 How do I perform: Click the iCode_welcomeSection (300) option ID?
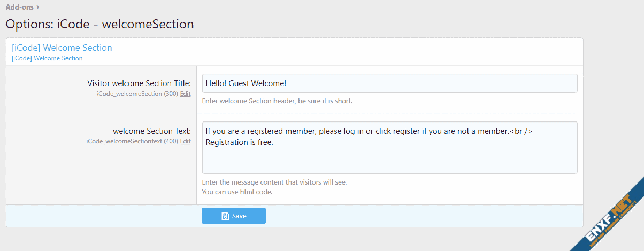[x=137, y=94]
